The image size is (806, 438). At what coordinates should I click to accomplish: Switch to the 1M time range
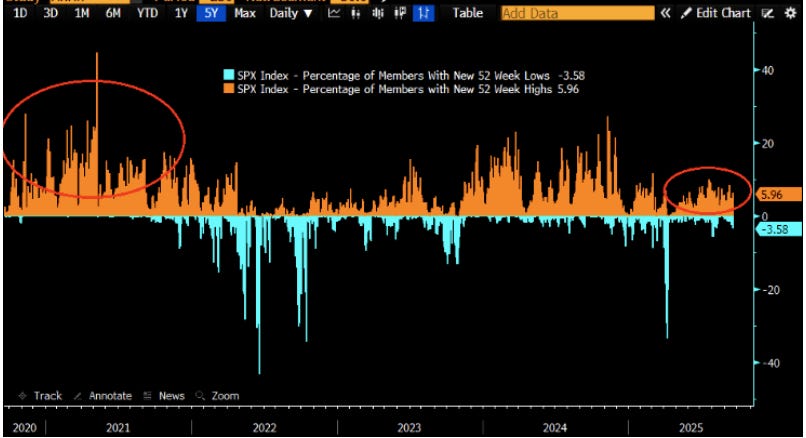tap(82, 13)
